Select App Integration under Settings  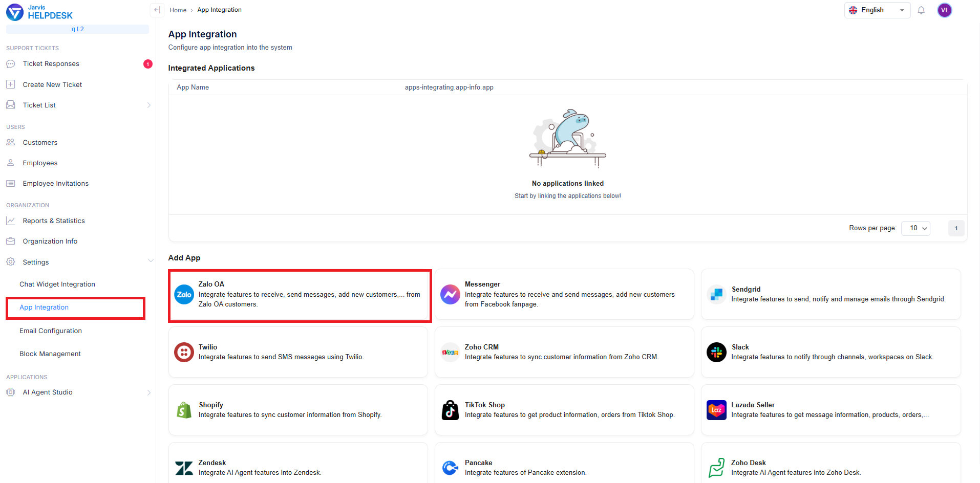44,307
